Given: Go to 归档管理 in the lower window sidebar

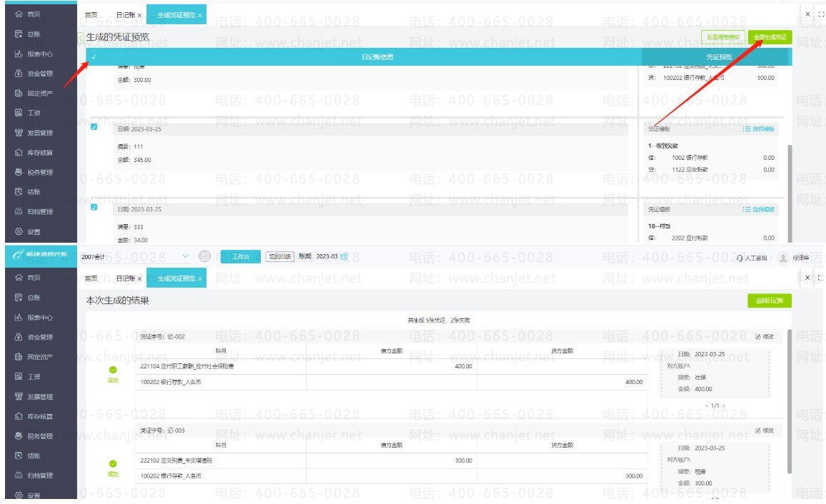Looking at the screenshot, I should (x=34, y=475).
